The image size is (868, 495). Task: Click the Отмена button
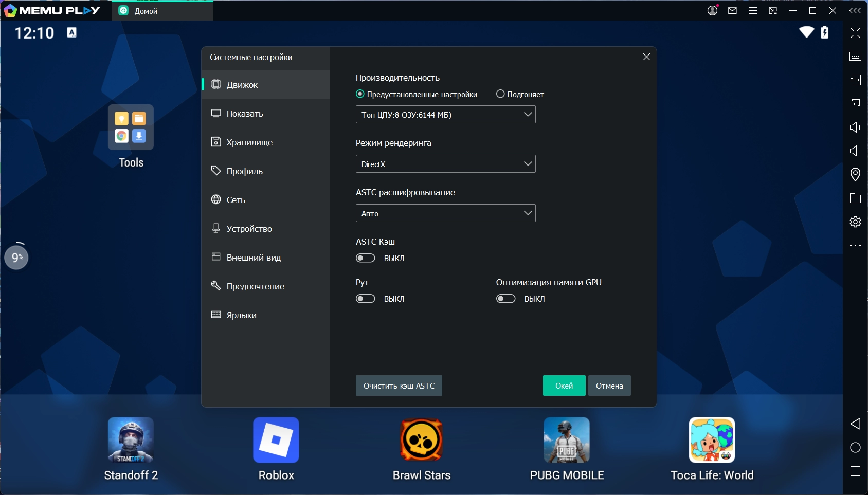609,386
